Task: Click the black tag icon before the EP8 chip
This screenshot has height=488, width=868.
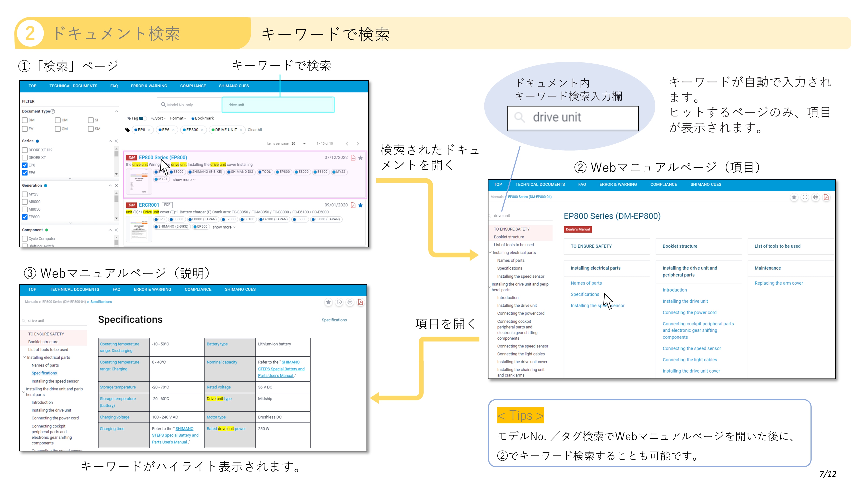Action: click(x=127, y=130)
